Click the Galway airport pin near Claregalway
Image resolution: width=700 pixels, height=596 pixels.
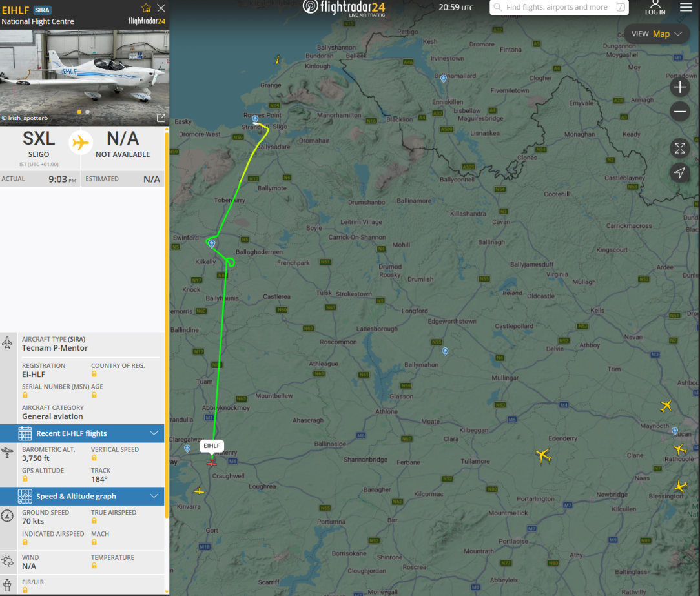[x=187, y=447]
